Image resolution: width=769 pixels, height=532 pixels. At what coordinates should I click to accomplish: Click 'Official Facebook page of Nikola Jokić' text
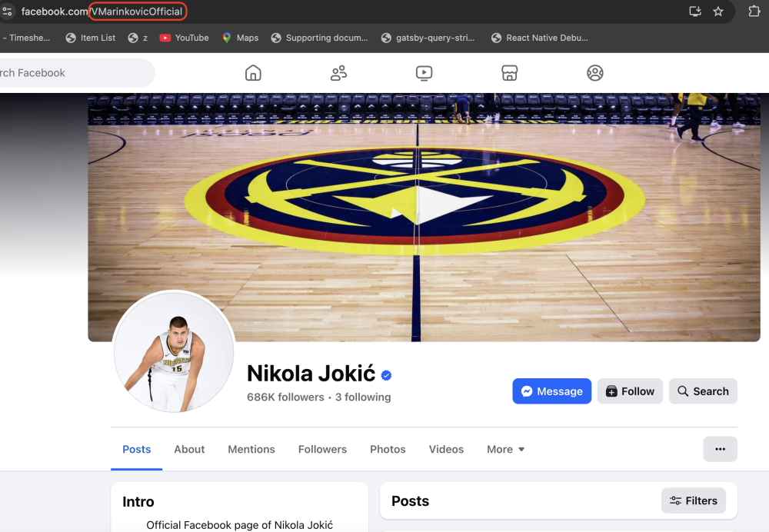click(239, 525)
